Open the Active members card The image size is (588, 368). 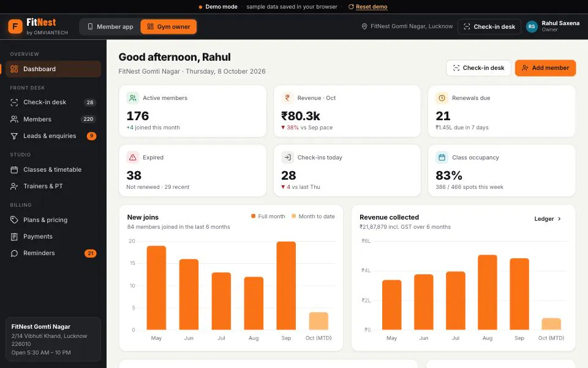tap(192, 111)
